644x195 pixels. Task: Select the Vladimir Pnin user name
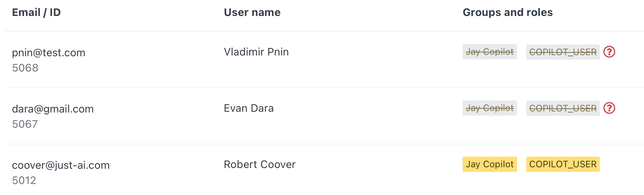[256, 52]
